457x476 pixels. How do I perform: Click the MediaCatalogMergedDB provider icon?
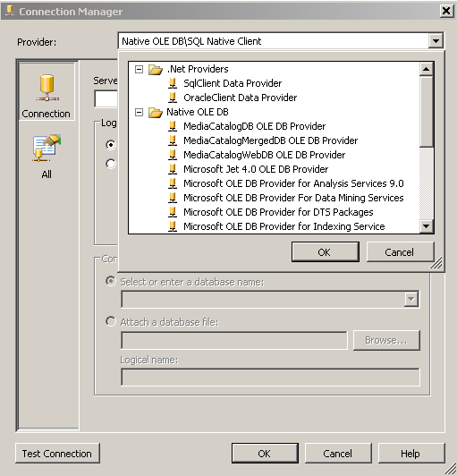[x=173, y=140]
